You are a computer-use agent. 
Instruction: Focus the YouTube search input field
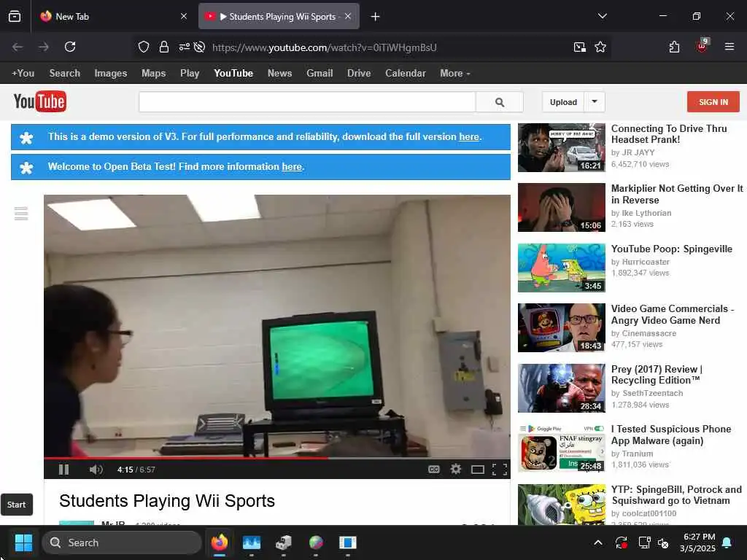[307, 102]
